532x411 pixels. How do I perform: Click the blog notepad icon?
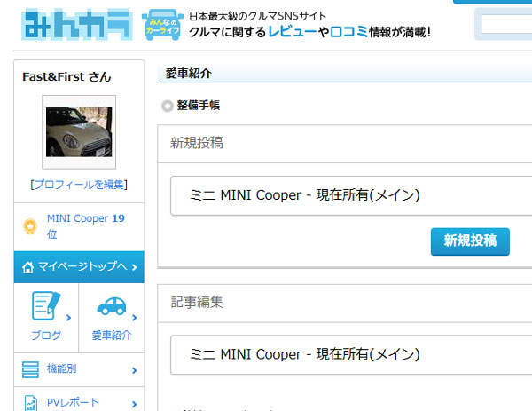[x=45, y=306]
